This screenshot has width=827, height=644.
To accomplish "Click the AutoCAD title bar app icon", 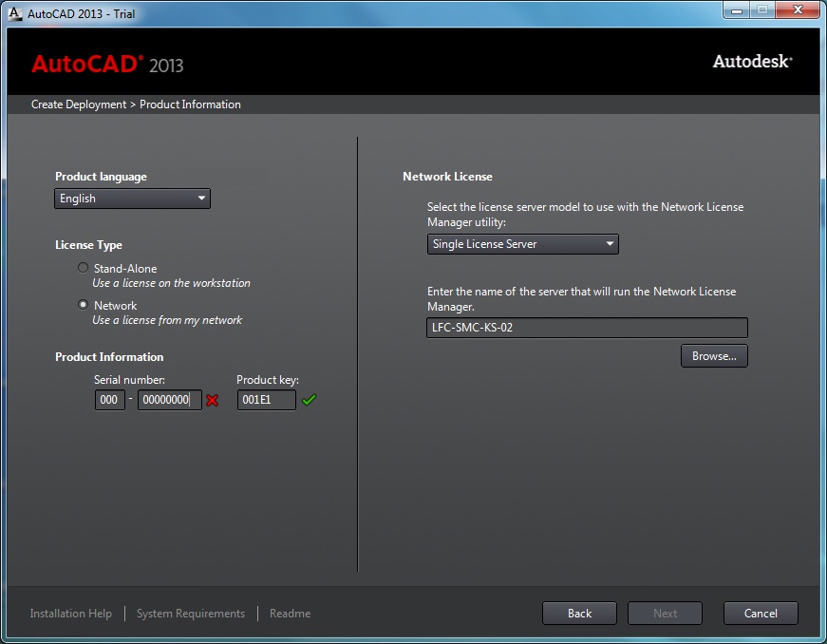I will tap(15, 13).
